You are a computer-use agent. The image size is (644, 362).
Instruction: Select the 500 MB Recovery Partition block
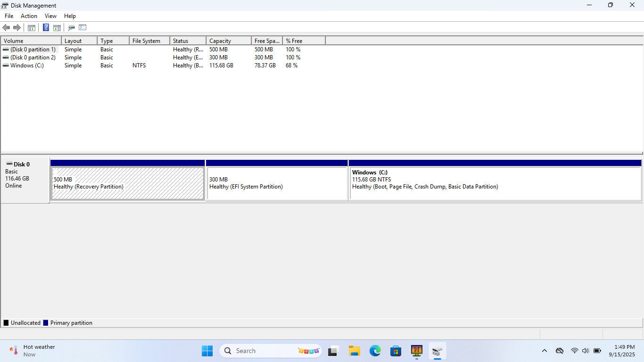128,183
